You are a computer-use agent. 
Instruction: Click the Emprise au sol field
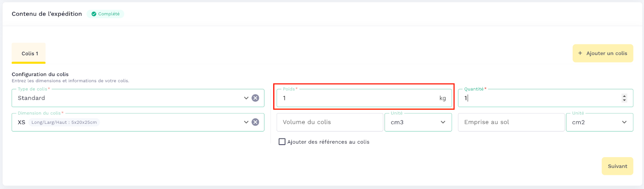pos(511,122)
